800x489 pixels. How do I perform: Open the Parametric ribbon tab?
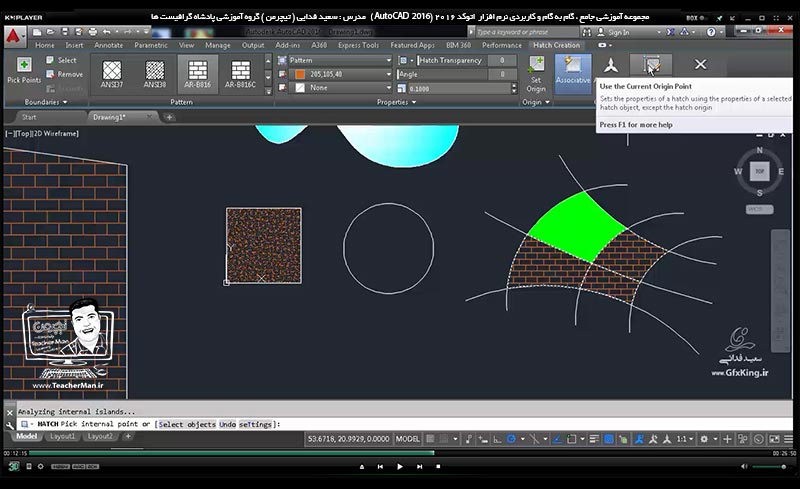(151, 45)
